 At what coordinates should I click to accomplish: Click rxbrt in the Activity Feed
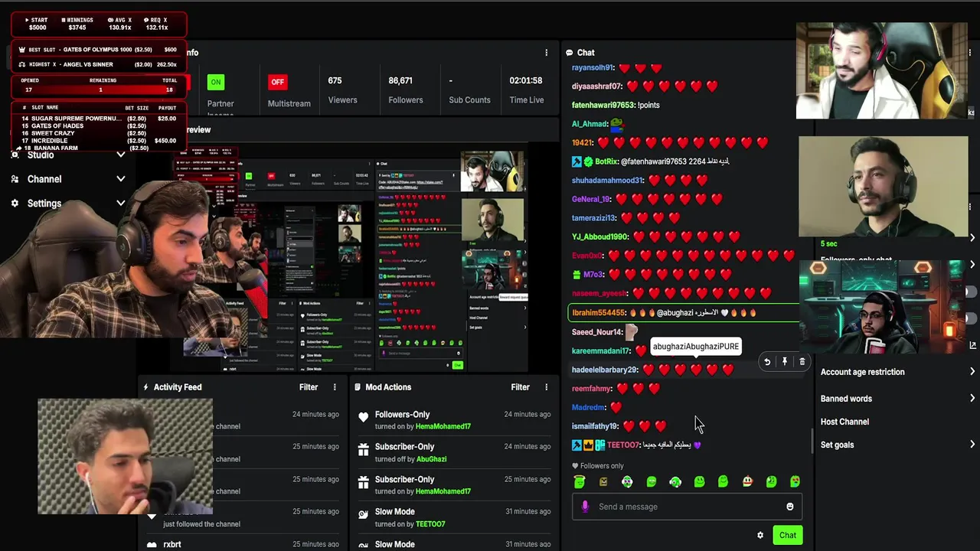coord(172,544)
